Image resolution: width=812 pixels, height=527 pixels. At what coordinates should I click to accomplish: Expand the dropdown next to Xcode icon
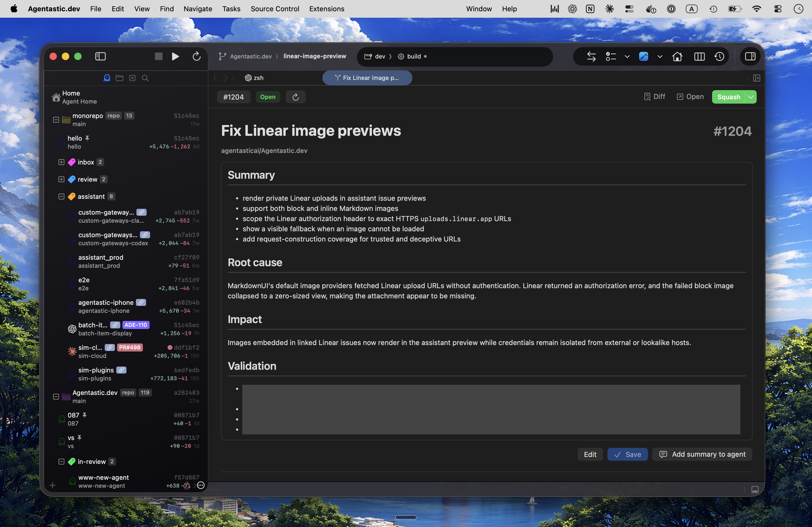660,57
